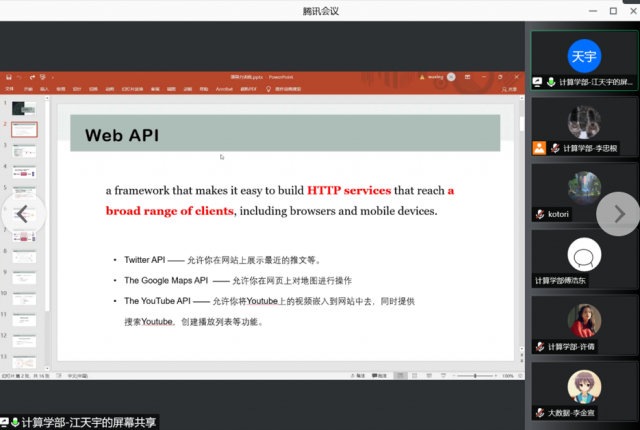The image size is (640, 430).
Task: Select slide 1 thumbnail in slide panel
Action: click(x=24, y=107)
